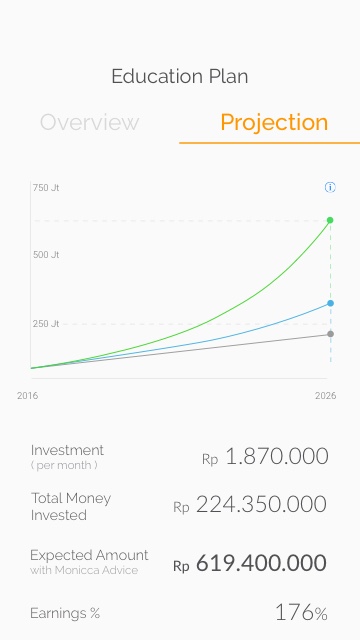Select the Projection tab
This screenshot has width=360, height=640.
pos(274,122)
